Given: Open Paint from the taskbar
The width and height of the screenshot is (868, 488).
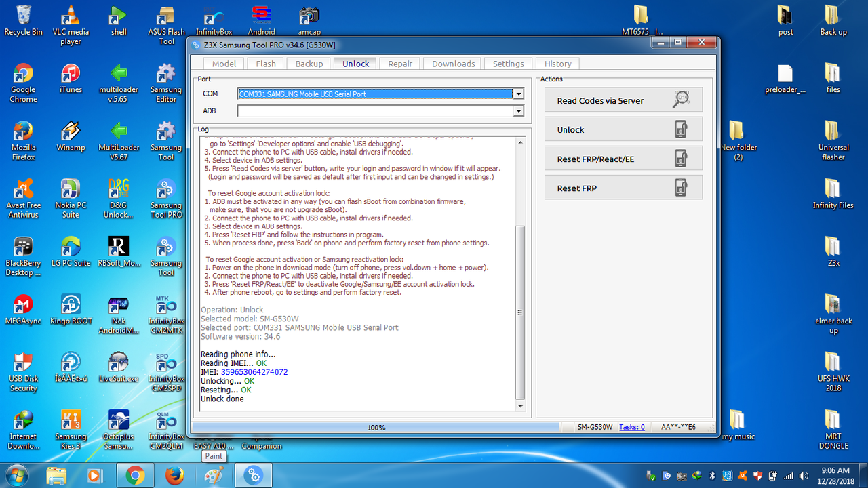Looking at the screenshot, I should pos(214,475).
